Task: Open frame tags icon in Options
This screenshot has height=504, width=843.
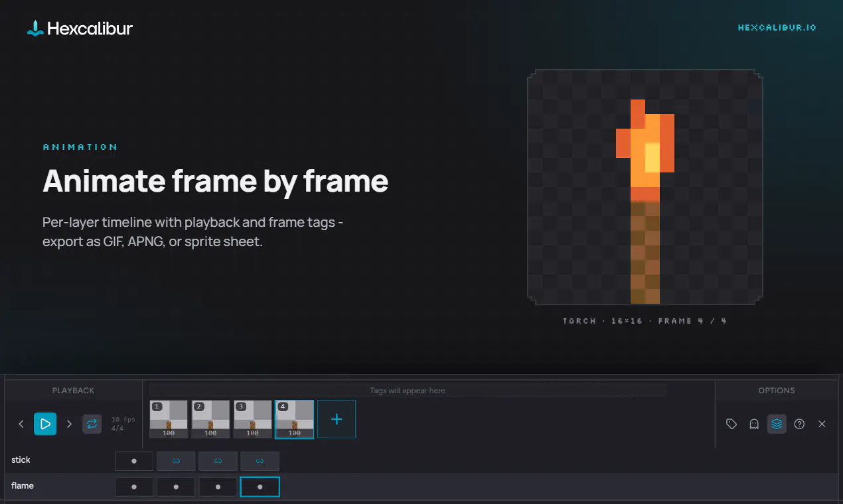Action: pyautogui.click(x=731, y=424)
